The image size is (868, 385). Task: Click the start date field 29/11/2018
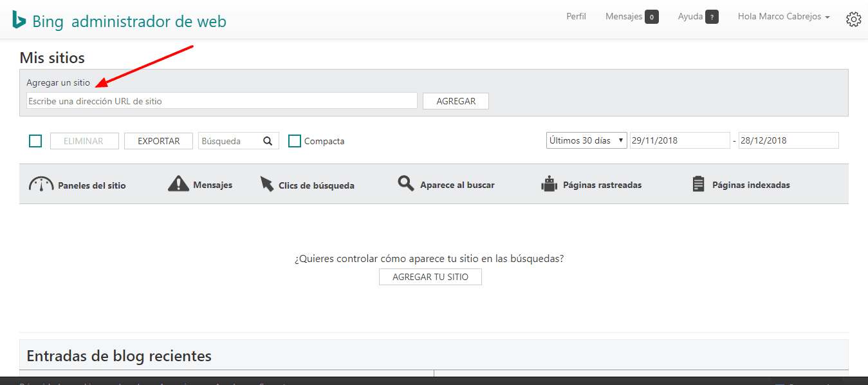(x=679, y=140)
